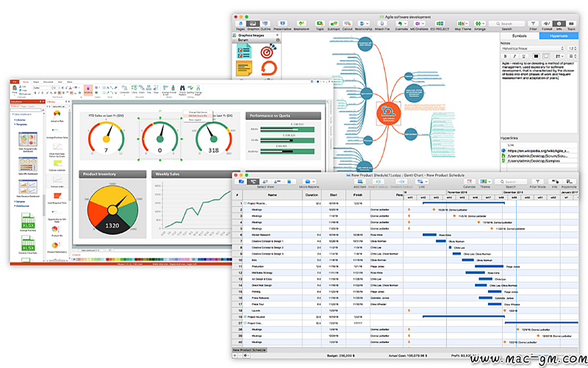Open Helvetica Neue font dropdown
The image size is (588, 368).
click(x=532, y=49)
